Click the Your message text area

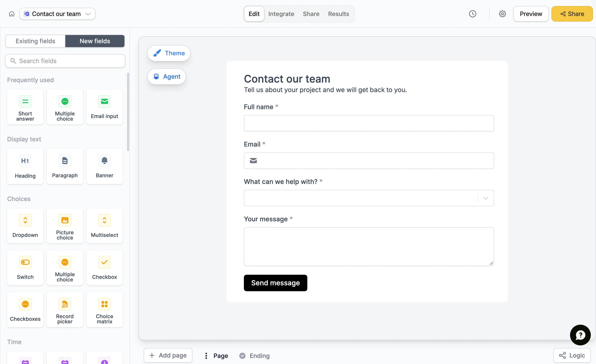(x=369, y=247)
